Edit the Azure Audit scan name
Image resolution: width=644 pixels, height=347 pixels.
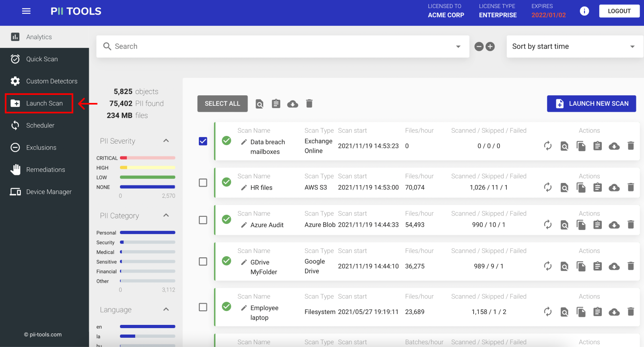tap(244, 225)
